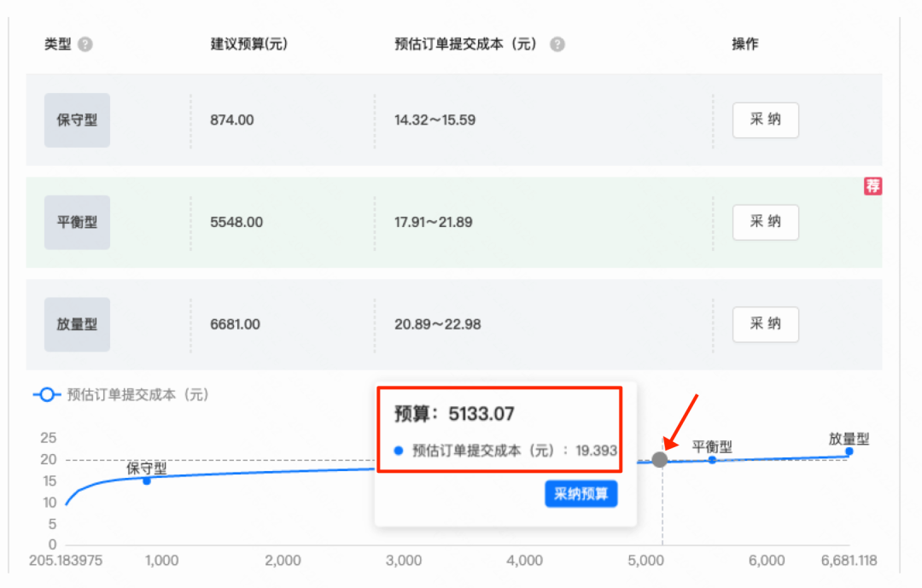Click the 6681.00 suggested budget value
The width and height of the screenshot is (922, 588).
pyautogui.click(x=236, y=324)
